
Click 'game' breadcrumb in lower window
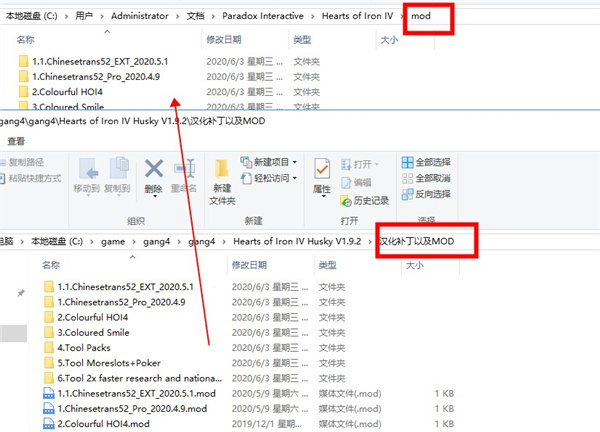[x=113, y=242]
